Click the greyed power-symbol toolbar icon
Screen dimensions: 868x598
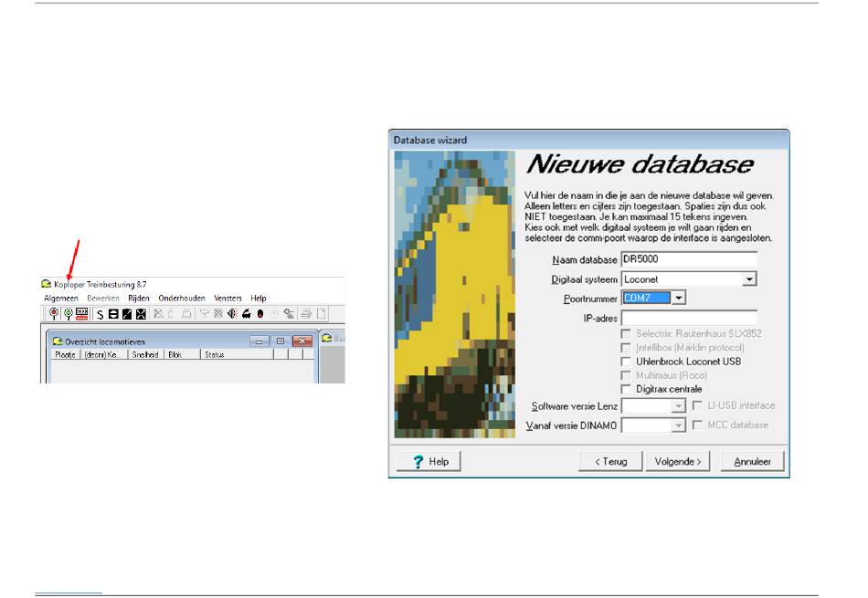[x=274, y=314]
